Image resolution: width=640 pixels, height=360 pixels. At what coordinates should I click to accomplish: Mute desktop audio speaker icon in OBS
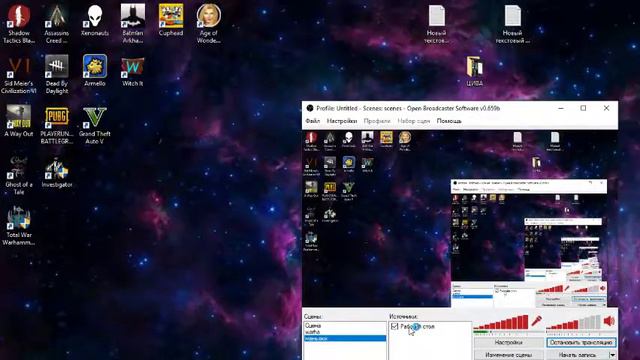coord(609,321)
